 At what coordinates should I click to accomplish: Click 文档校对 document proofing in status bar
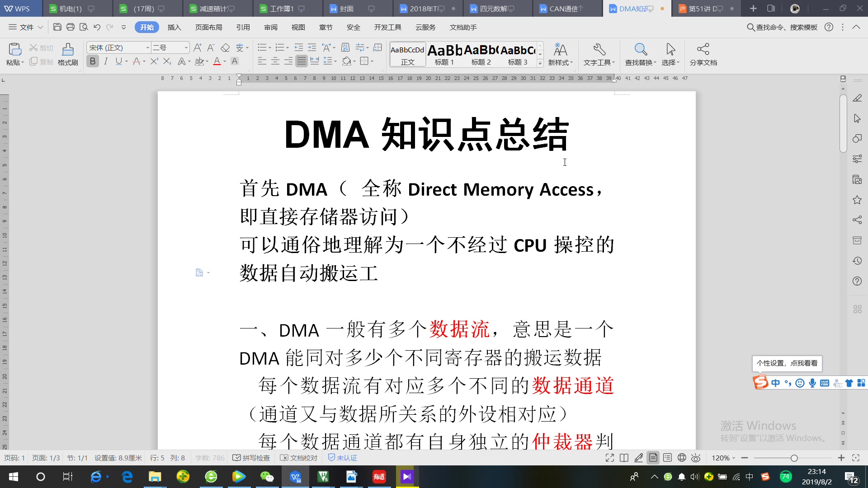[299, 458]
